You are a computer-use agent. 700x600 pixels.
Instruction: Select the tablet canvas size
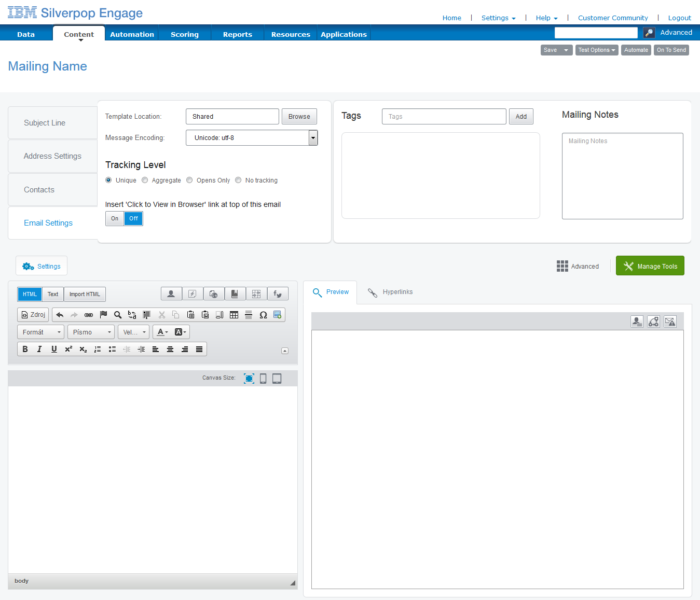pyautogui.click(x=277, y=379)
